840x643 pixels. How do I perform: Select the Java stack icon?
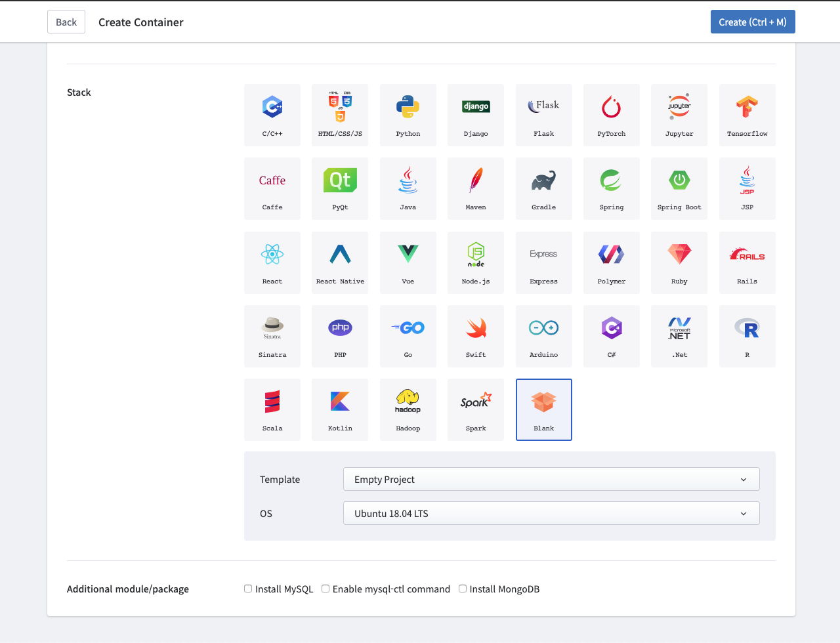pyautogui.click(x=408, y=188)
